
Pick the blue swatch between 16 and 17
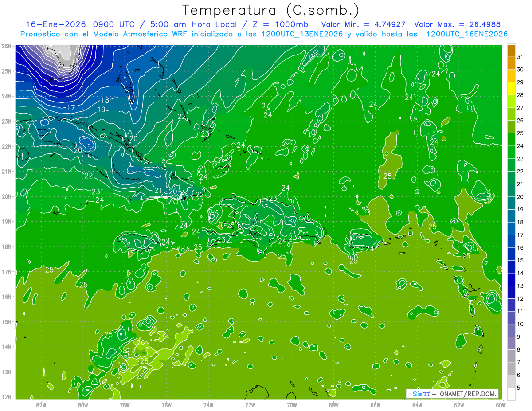511,242
